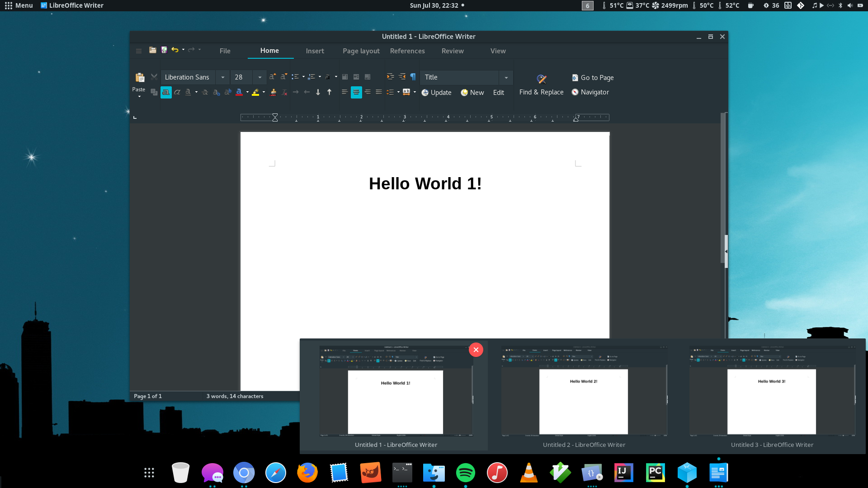
Task: Switch to the Insert tab
Action: pyautogui.click(x=315, y=51)
